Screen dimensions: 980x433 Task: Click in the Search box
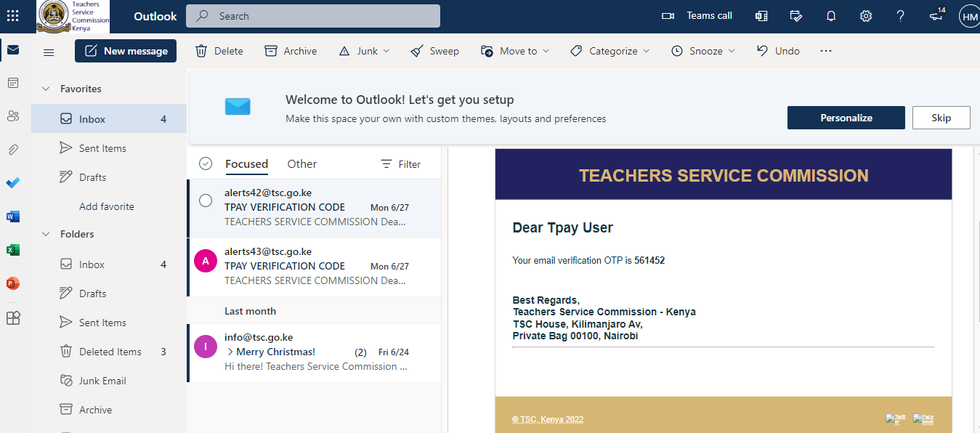(x=320, y=16)
